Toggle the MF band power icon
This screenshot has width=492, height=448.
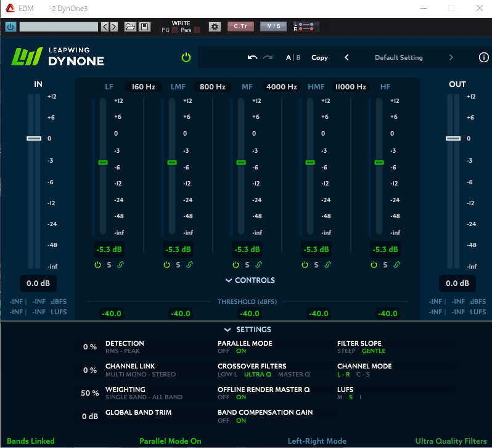pos(236,265)
